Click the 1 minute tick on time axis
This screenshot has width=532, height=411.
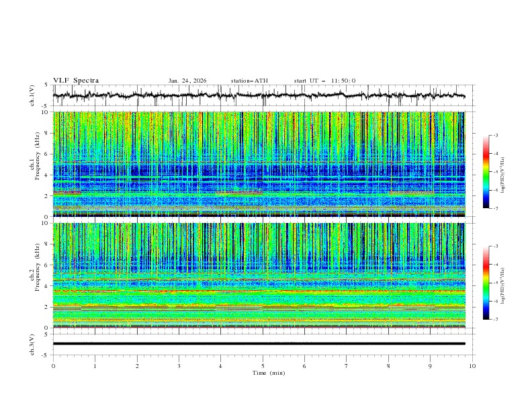pyautogui.click(x=95, y=366)
